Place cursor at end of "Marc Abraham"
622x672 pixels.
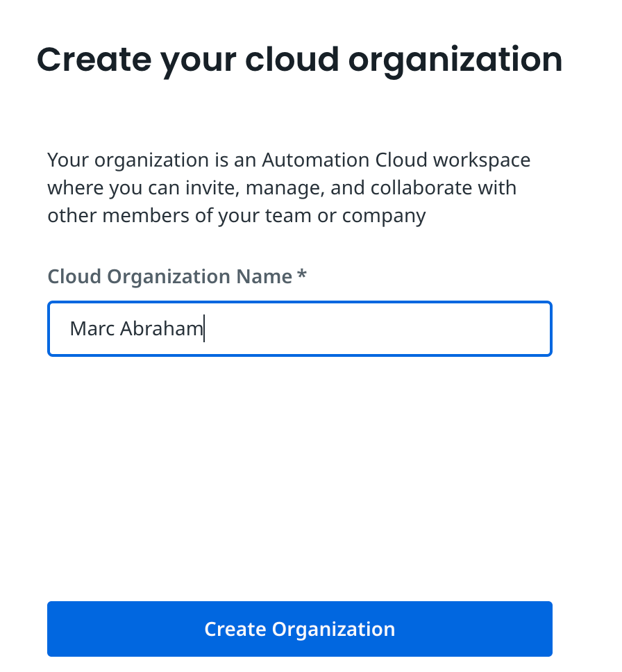[203, 328]
